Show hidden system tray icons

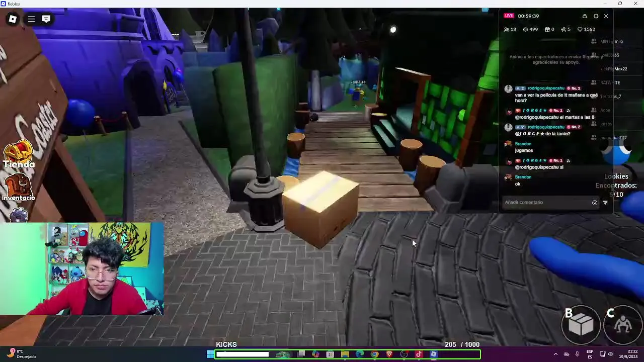pyautogui.click(x=555, y=354)
